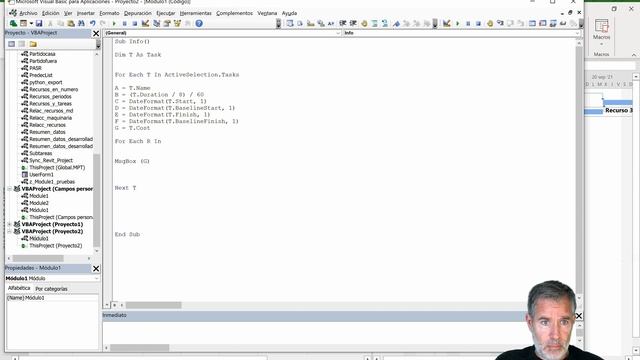The width and height of the screenshot is (640, 360).
Task: Select UserForm1 in the project tree
Action: click(x=41, y=175)
